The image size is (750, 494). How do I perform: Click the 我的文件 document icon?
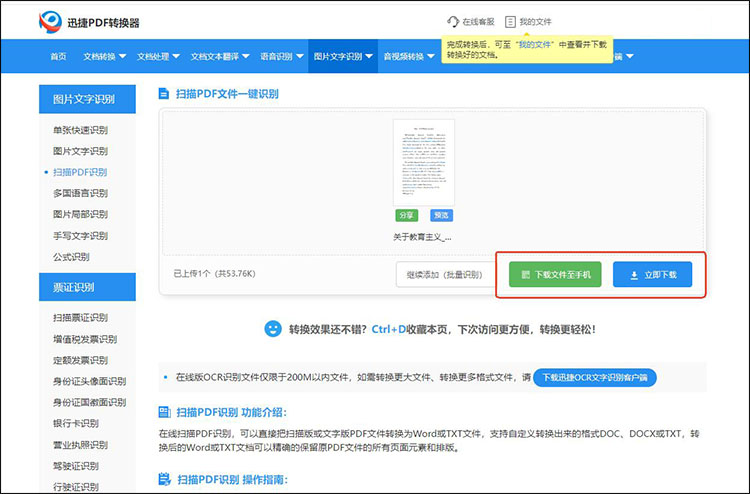[510, 22]
